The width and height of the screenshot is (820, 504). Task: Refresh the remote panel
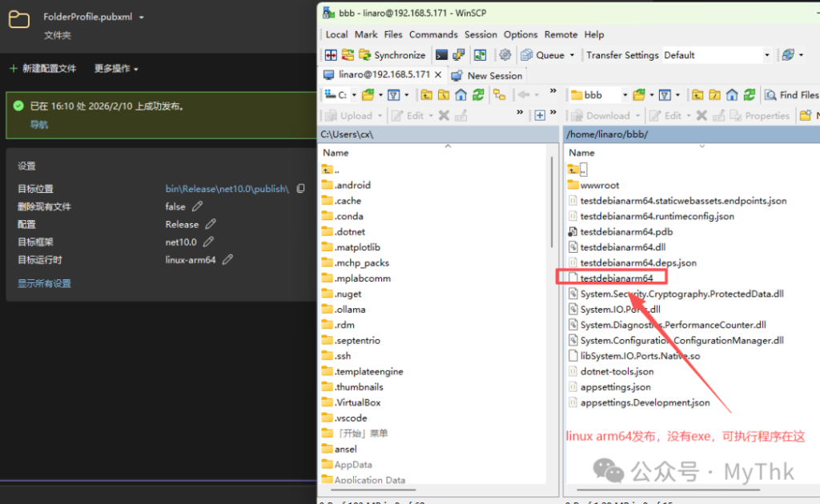click(x=749, y=95)
